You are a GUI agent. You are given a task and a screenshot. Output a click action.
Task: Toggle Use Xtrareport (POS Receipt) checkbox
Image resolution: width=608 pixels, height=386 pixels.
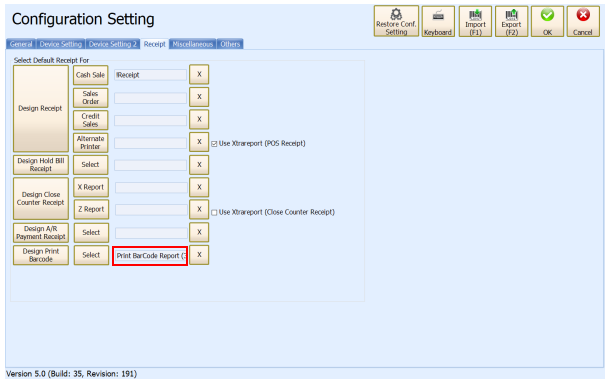(x=214, y=144)
